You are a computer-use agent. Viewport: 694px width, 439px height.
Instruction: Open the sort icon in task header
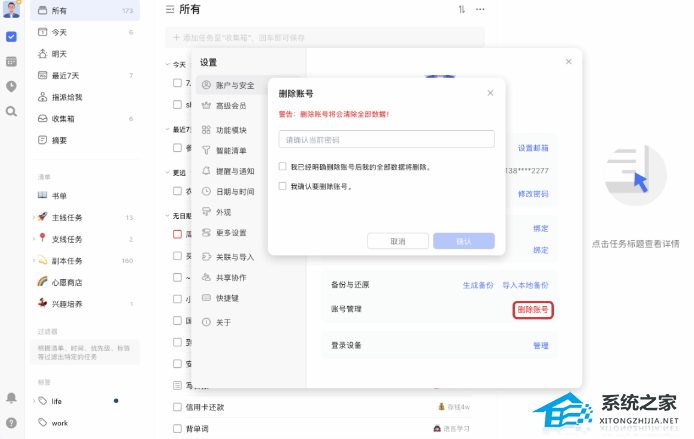click(x=462, y=9)
